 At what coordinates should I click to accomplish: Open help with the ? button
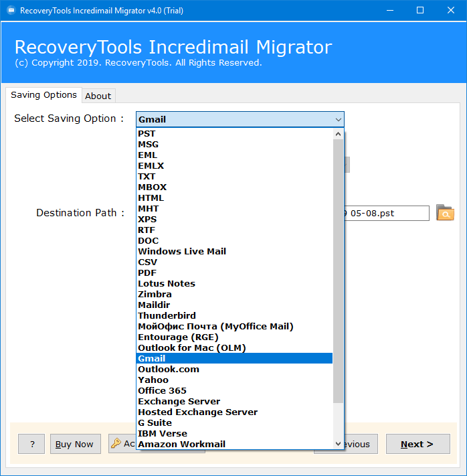click(x=31, y=444)
